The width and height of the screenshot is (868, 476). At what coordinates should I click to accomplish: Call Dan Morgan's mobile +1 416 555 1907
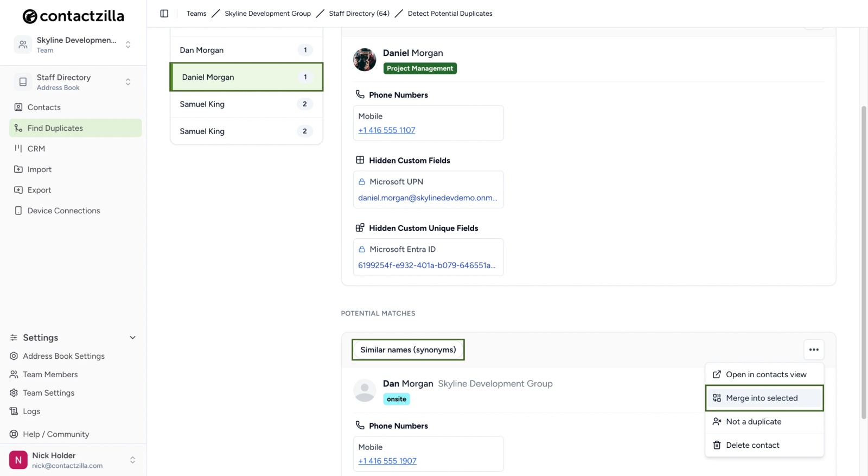[387, 461]
